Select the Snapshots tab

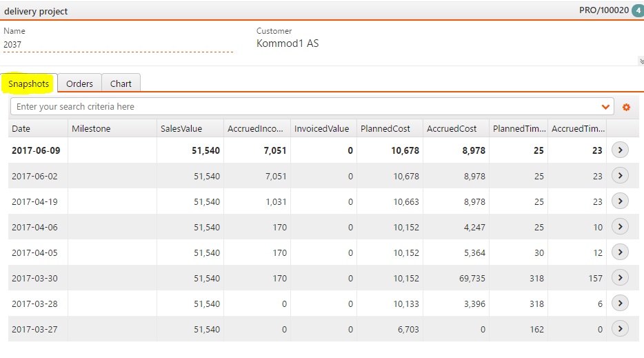click(x=29, y=83)
